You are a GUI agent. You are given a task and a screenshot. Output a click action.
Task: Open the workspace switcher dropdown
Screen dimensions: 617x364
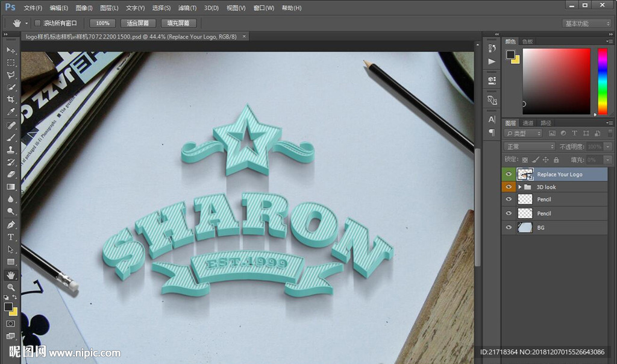pos(587,24)
